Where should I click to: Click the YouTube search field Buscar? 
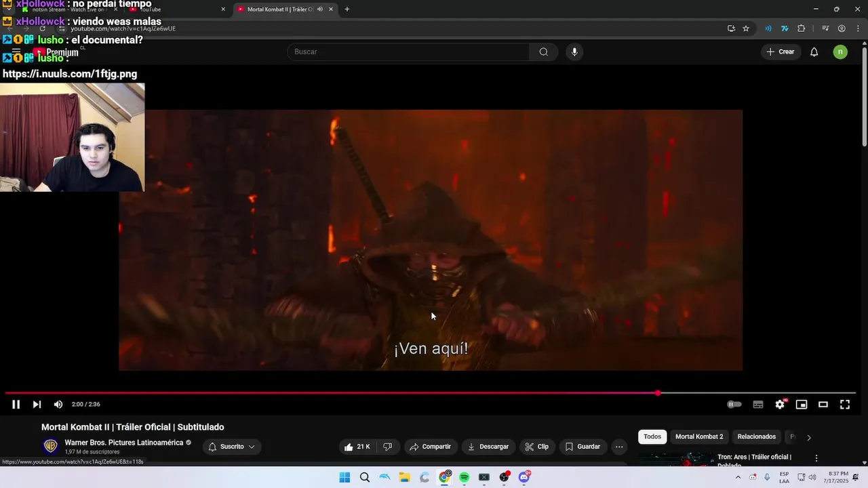click(x=409, y=52)
